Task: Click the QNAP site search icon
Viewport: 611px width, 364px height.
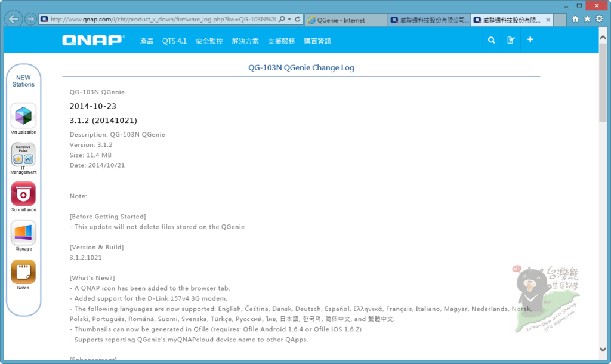Action: [x=492, y=40]
